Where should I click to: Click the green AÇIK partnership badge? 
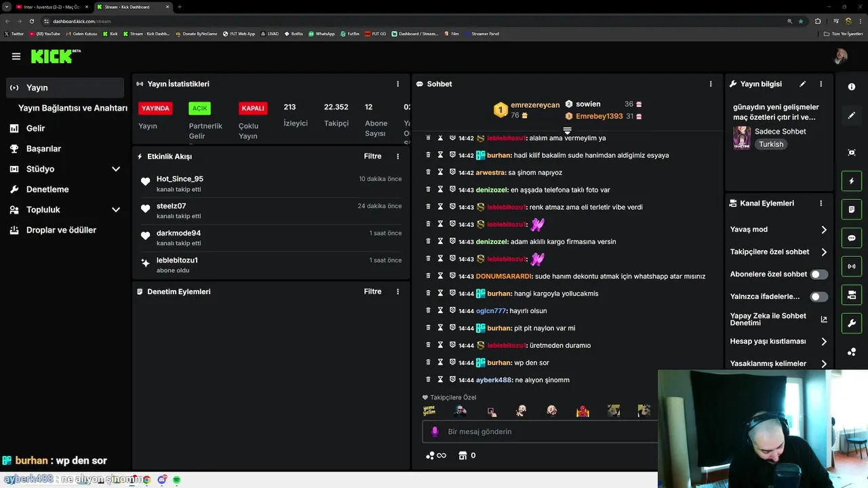199,108
